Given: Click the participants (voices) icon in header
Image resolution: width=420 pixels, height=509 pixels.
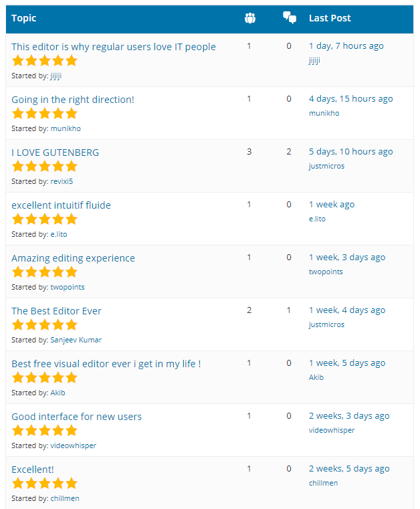Looking at the screenshot, I should (250, 18).
